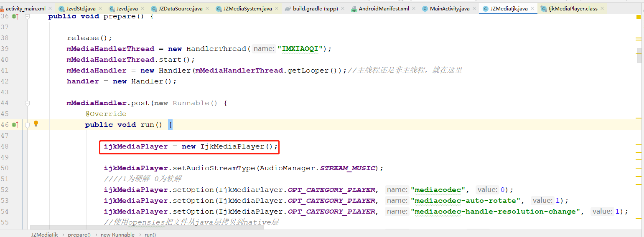Click the JZMediaIjk breadcrumb
The image size is (644, 237).
tap(45, 234)
